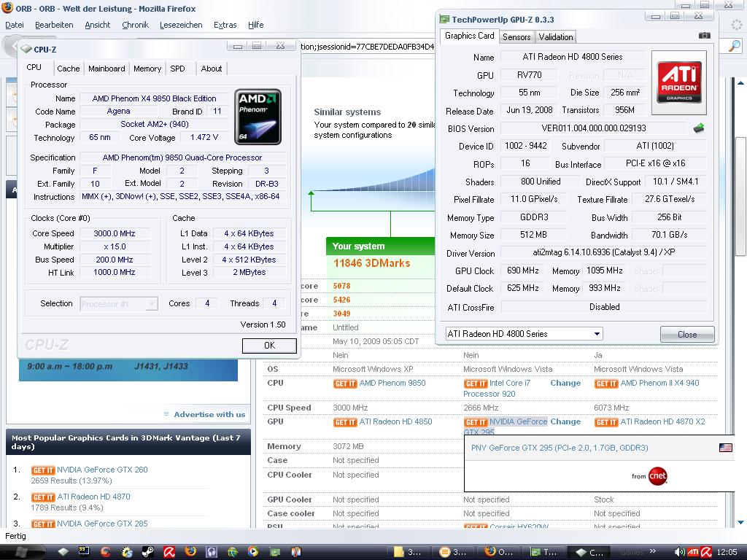Image resolution: width=747 pixels, height=560 pixels.
Task: Click the Avira umbrella quick launch icon
Action: click(169, 552)
